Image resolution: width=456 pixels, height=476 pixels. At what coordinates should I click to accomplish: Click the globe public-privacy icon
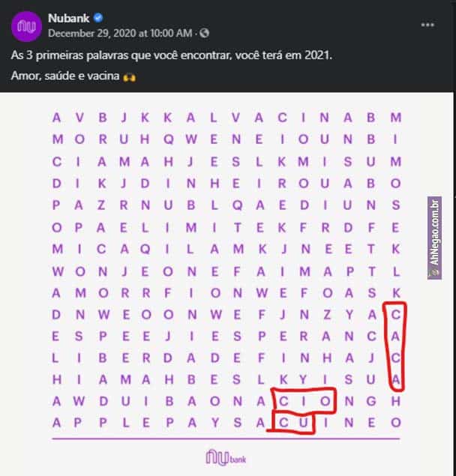(x=205, y=32)
